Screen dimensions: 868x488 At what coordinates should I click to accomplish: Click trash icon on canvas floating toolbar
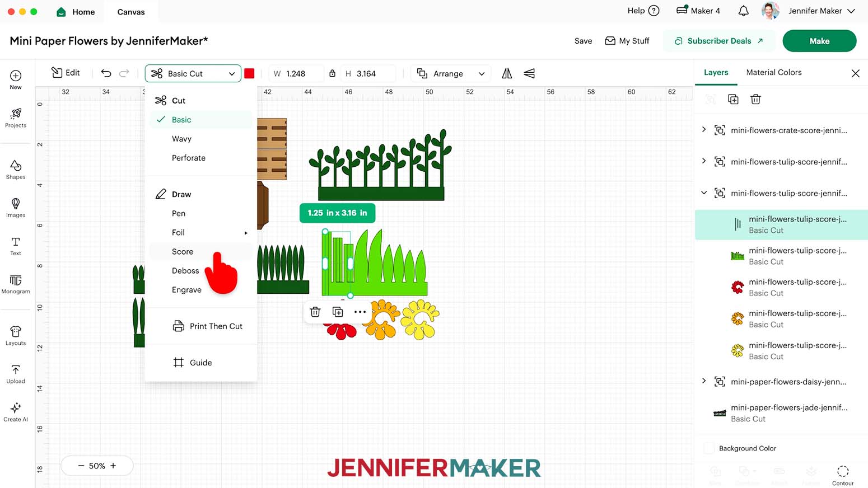point(315,312)
